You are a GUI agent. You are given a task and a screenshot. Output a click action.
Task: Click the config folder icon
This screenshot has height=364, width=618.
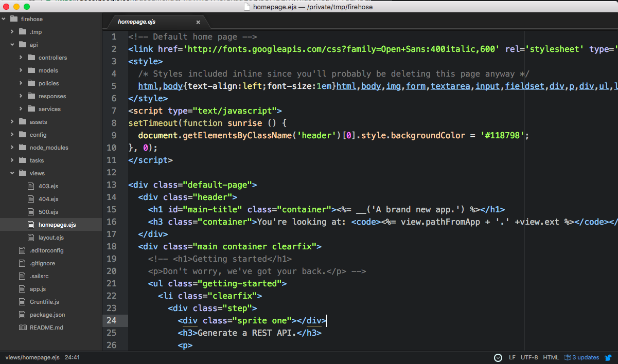click(x=23, y=135)
